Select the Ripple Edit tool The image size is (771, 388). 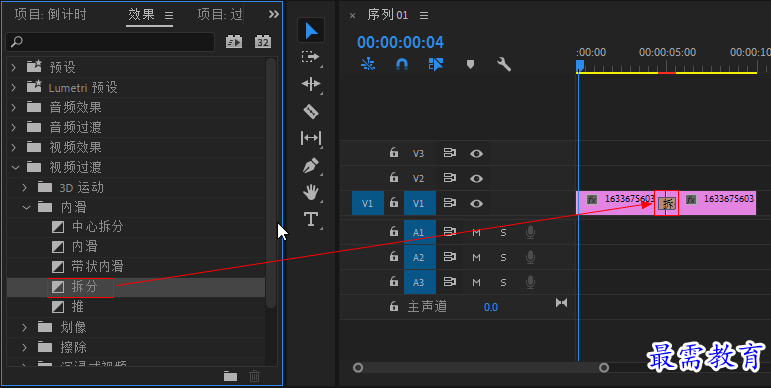point(311,84)
